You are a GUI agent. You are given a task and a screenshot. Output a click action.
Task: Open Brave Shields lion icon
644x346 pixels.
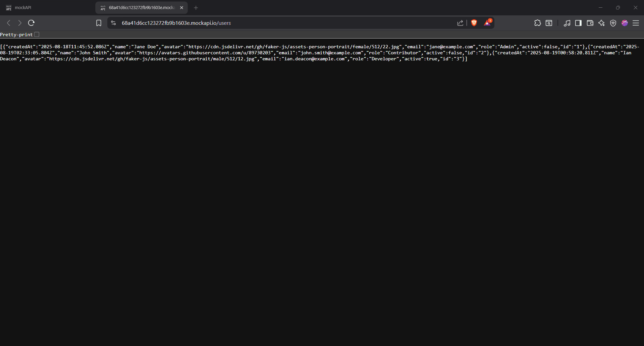(474, 23)
